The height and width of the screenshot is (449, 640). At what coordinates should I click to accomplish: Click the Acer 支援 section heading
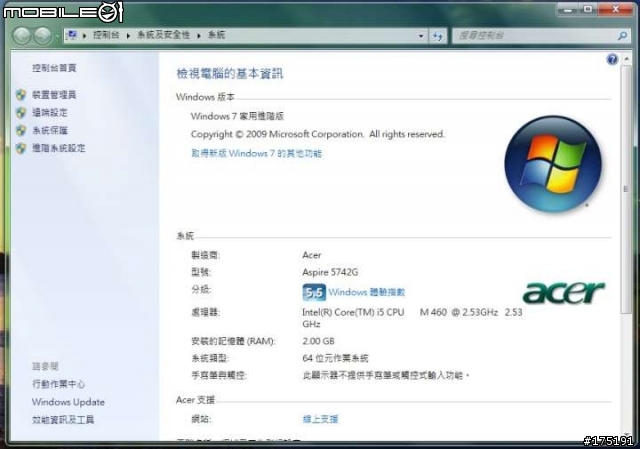click(x=195, y=400)
